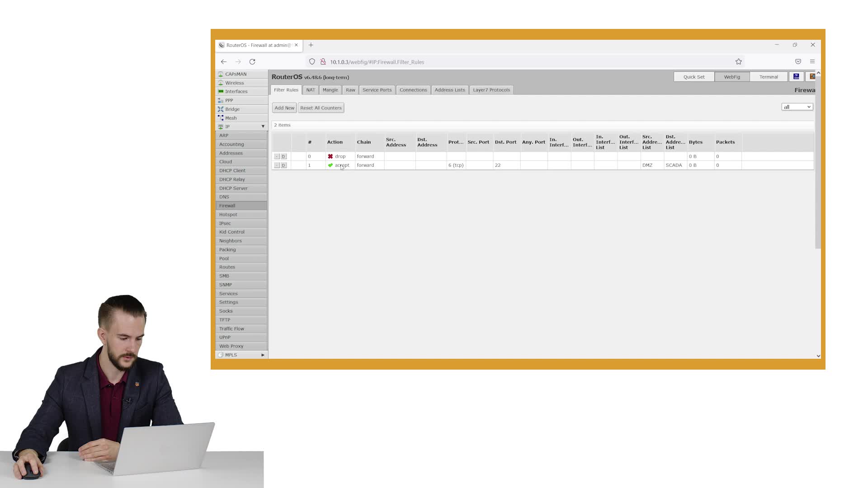
Task: Select the SCADA destination address list cell
Action: pos(675,165)
